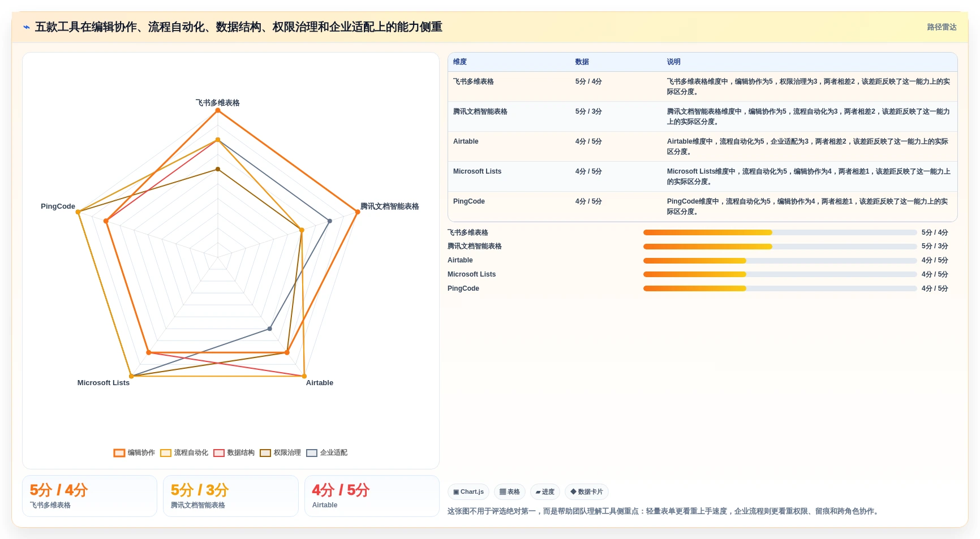Click the 飞书多维表格 radar axis label
The width and height of the screenshot is (980, 539).
[218, 103]
